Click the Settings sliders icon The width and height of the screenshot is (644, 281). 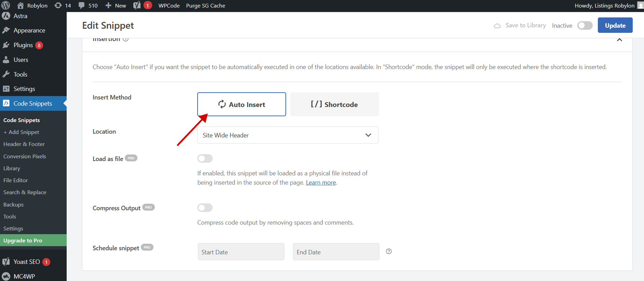point(6,89)
